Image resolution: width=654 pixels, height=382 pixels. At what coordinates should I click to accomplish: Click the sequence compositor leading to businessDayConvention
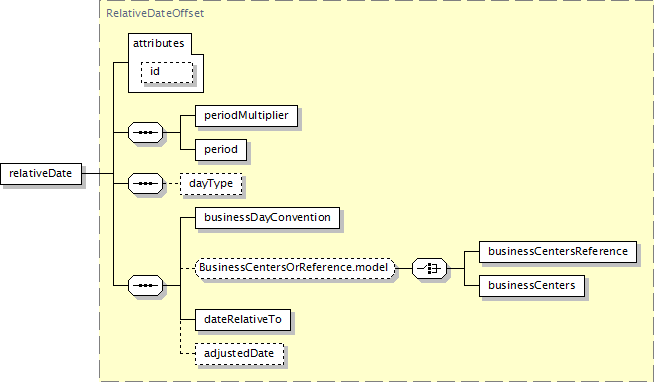[145, 286]
